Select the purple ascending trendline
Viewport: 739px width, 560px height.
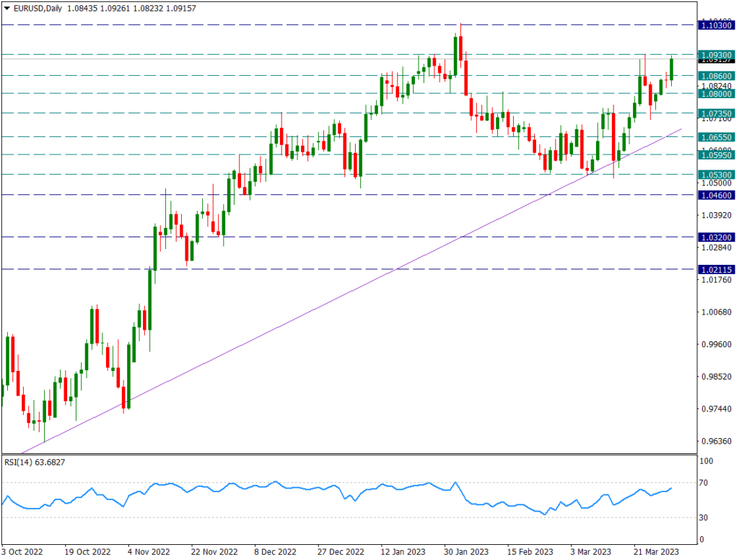coord(351,291)
